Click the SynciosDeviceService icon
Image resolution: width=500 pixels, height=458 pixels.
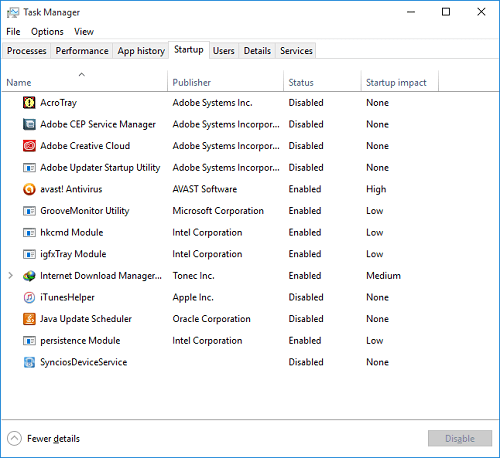[29, 362]
